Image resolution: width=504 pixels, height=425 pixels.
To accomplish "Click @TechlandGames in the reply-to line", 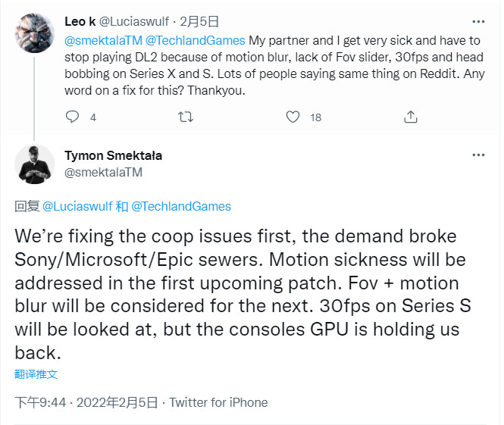I will [x=181, y=206].
